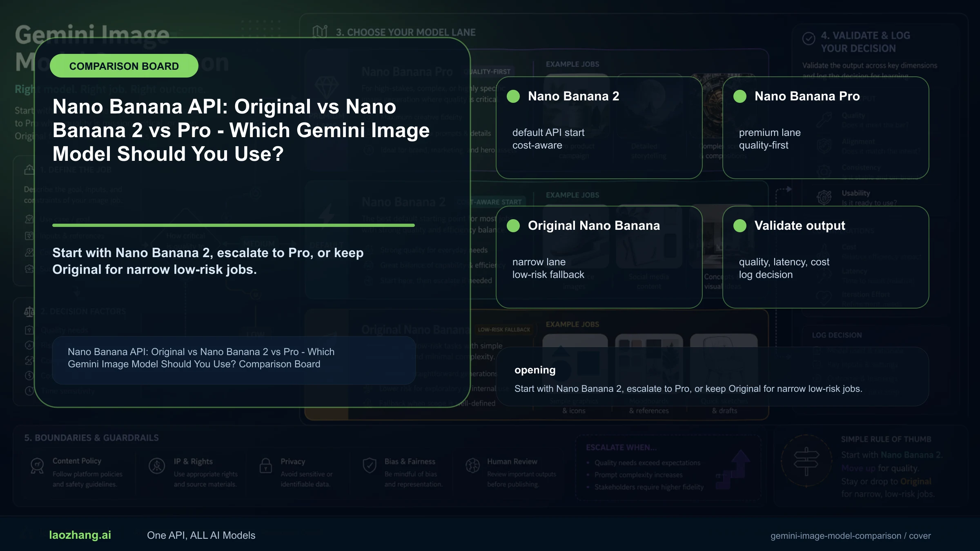Click 'Stakeholders require higher fidelity' bullet

coord(649,487)
